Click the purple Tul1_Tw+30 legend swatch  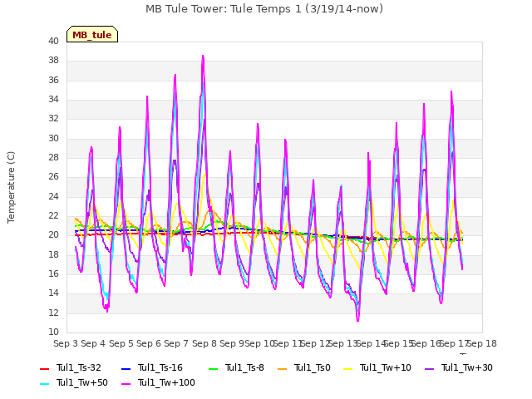point(429,368)
